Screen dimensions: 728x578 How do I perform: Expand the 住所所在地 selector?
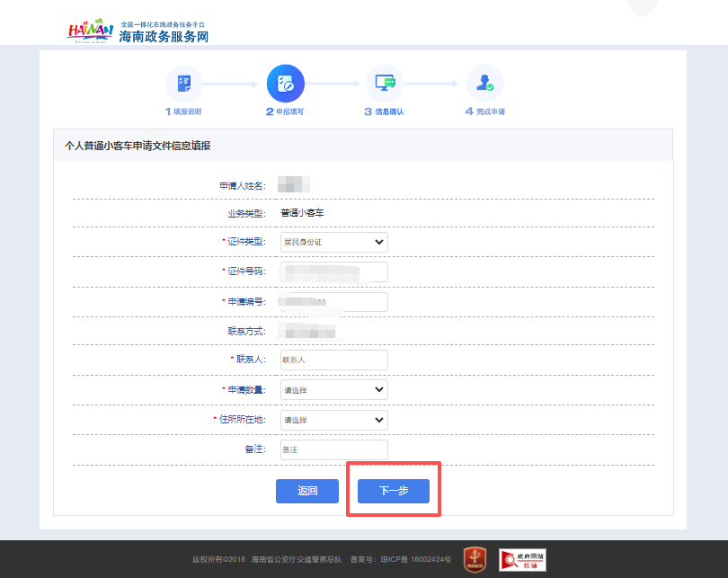click(333, 420)
